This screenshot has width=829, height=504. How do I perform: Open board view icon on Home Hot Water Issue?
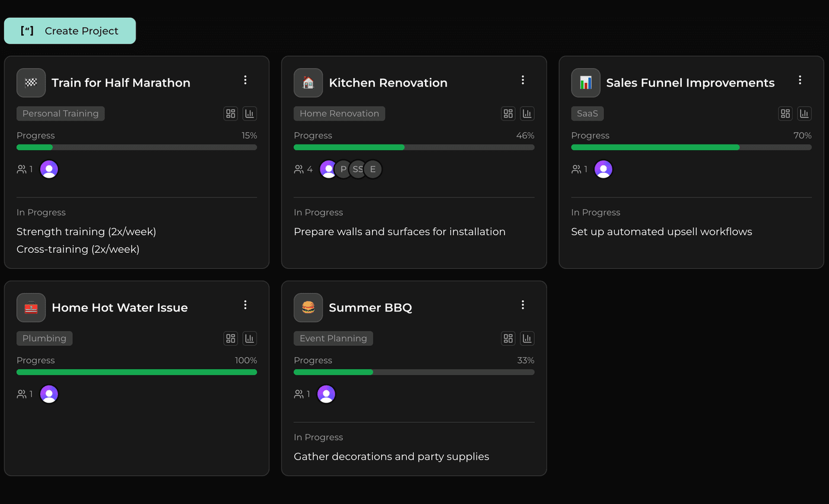(x=231, y=339)
